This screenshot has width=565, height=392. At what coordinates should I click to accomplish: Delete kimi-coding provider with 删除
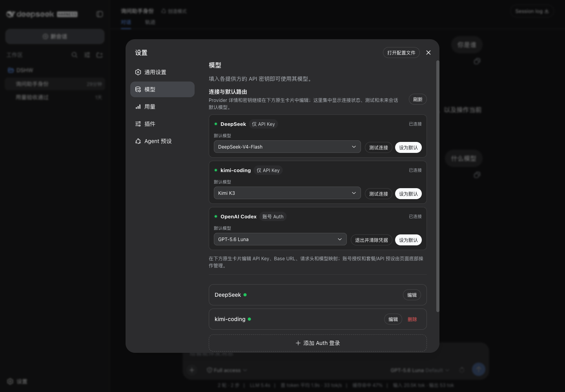(x=412, y=319)
